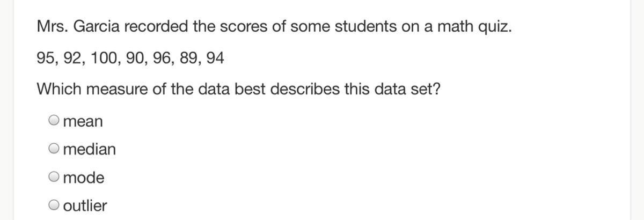Select the median radio button
The width and height of the screenshot is (644, 220).
click(54, 149)
